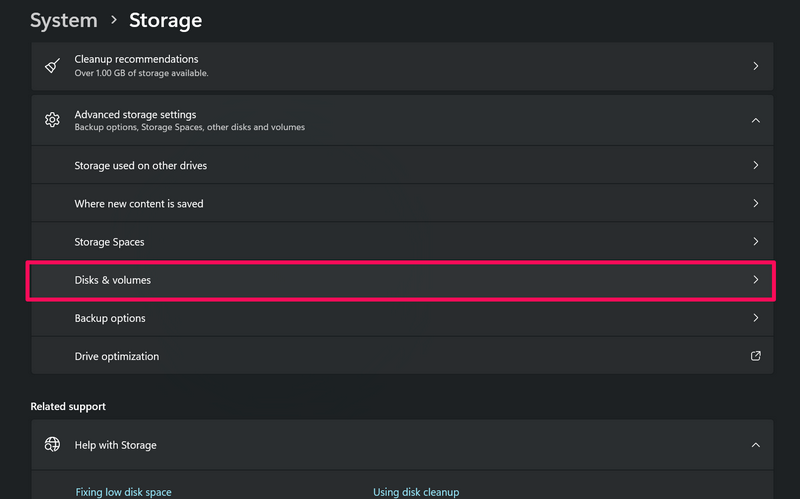Image resolution: width=800 pixels, height=499 pixels.
Task: Collapse the Help with Storage section
Action: coord(756,445)
